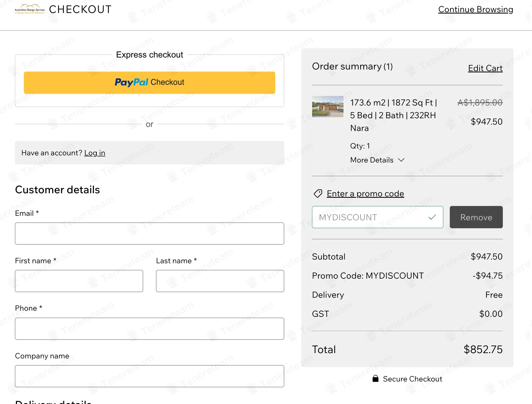The width and height of the screenshot is (532, 404).
Task: Click the 'Customer details' heading
Action: 57,190
